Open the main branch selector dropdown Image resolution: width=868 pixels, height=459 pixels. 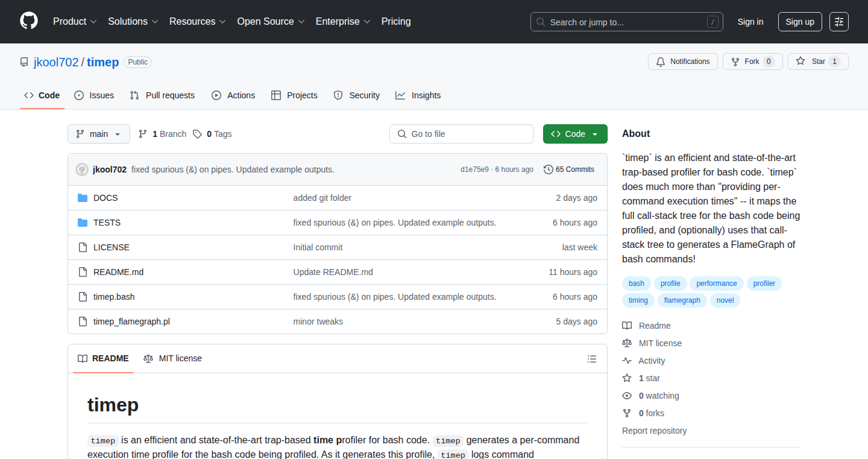click(x=99, y=134)
